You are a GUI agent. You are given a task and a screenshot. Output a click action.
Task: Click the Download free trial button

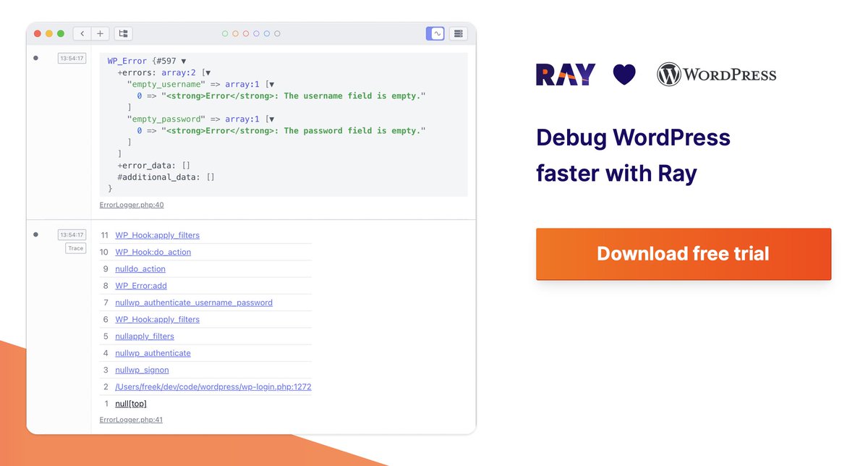coord(684,254)
